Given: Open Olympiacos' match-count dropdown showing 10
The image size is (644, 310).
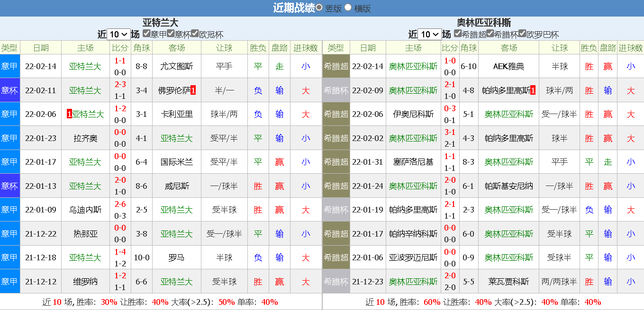Looking at the screenshot, I should coord(430,35).
